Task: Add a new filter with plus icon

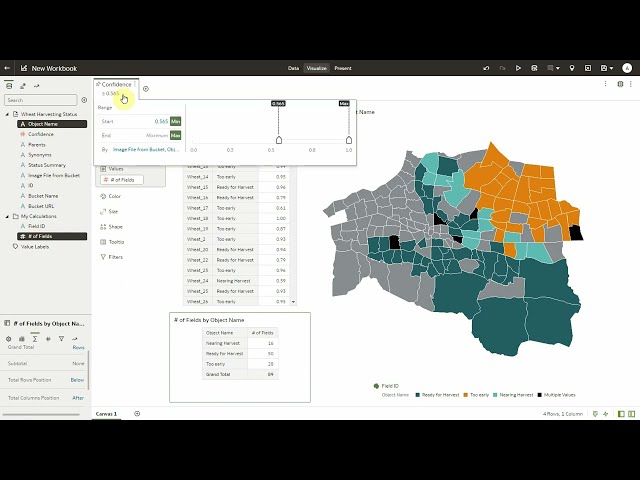Action: tap(145, 88)
